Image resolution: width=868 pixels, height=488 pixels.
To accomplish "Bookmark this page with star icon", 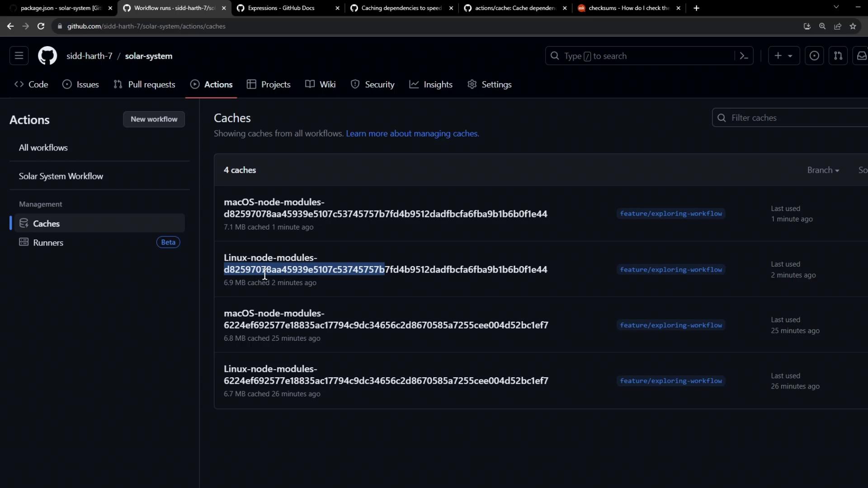I will click(x=853, y=26).
